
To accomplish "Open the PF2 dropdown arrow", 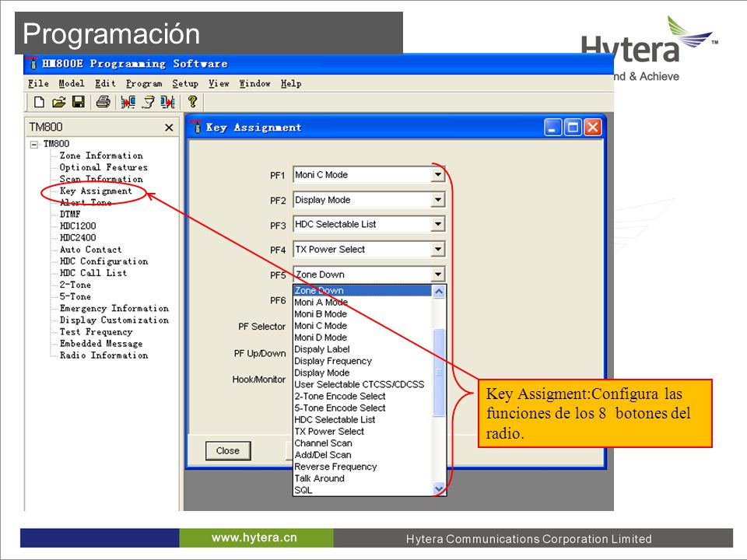I will (438, 200).
